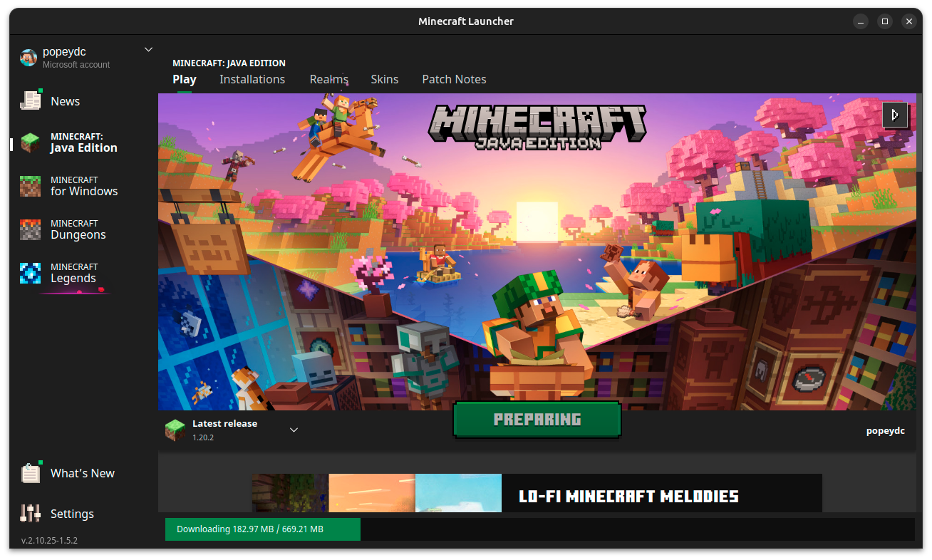Select the Minecraft: Java Edition label
Screen dimensions: 932x560
[84, 142]
